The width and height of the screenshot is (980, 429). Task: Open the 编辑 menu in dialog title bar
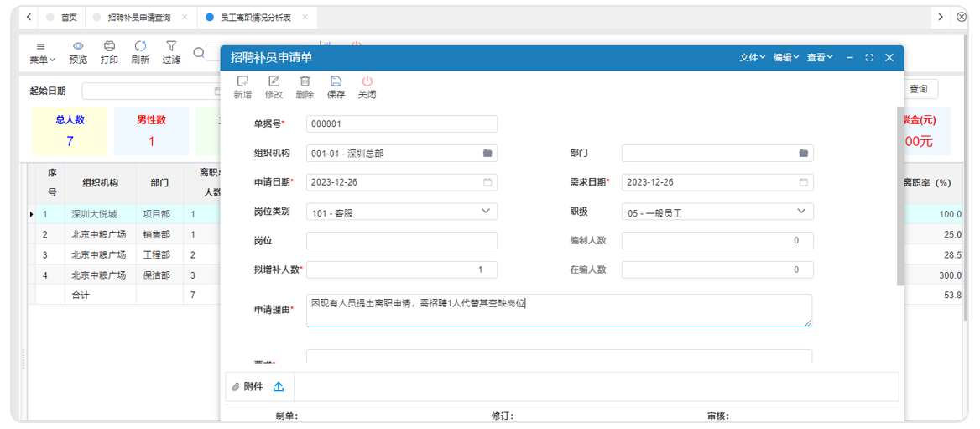point(786,58)
